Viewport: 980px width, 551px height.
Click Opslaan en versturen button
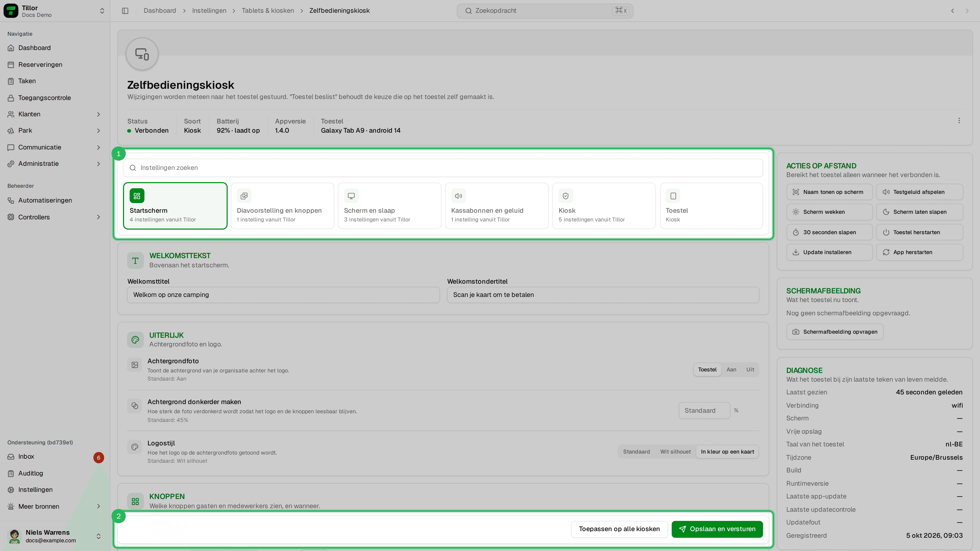point(717,529)
